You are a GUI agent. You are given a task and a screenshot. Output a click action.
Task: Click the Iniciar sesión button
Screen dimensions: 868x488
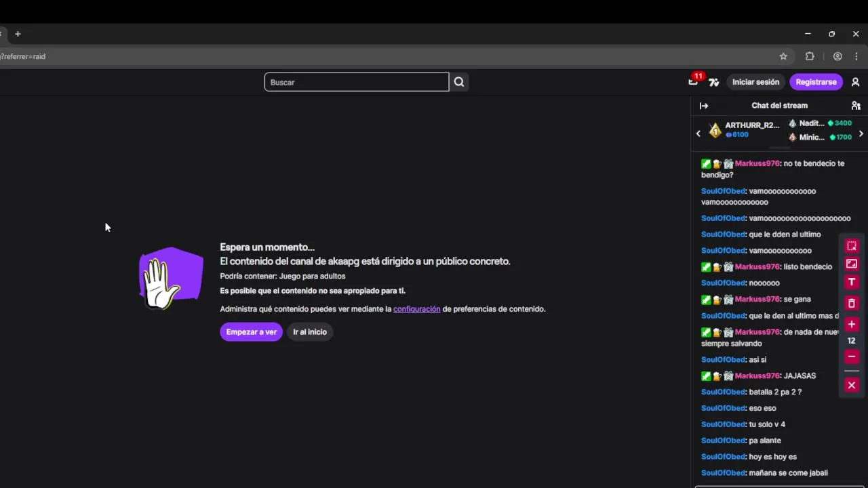(x=755, y=82)
